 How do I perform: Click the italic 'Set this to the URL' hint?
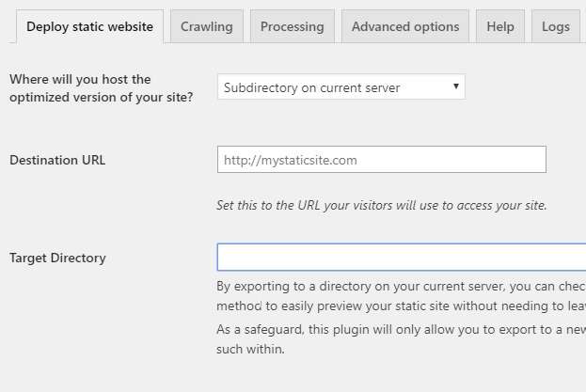381,205
